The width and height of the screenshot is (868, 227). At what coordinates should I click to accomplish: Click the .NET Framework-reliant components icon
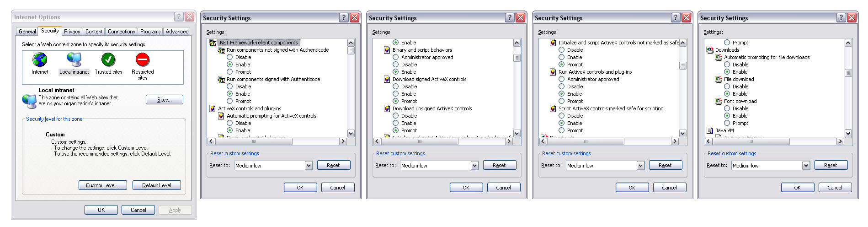(213, 43)
